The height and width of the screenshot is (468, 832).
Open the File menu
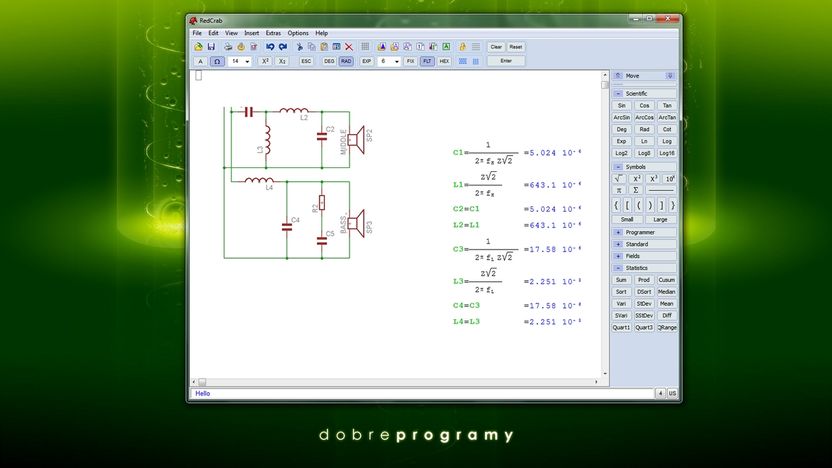pyautogui.click(x=197, y=33)
